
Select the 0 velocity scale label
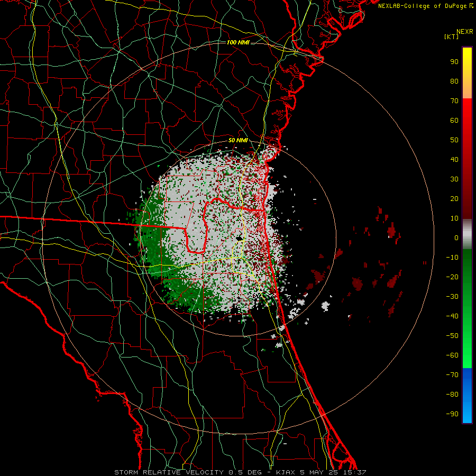tap(456, 237)
